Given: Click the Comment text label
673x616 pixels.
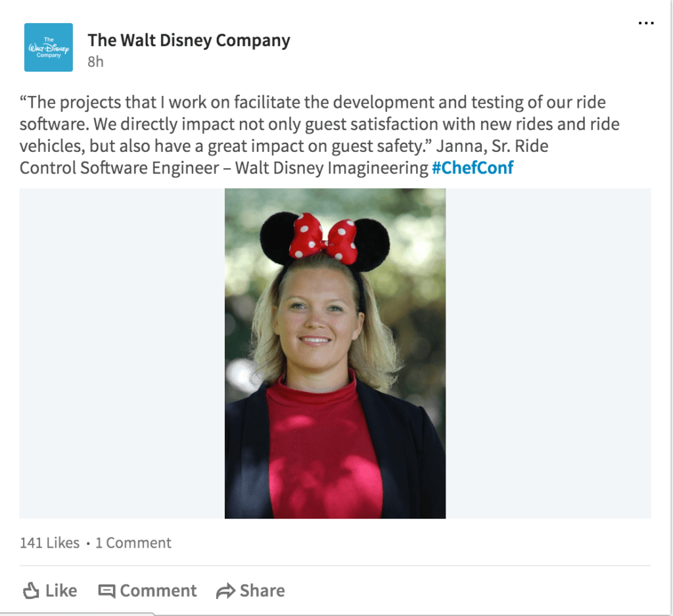Looking at the screenshot, I should pos(158,590).
